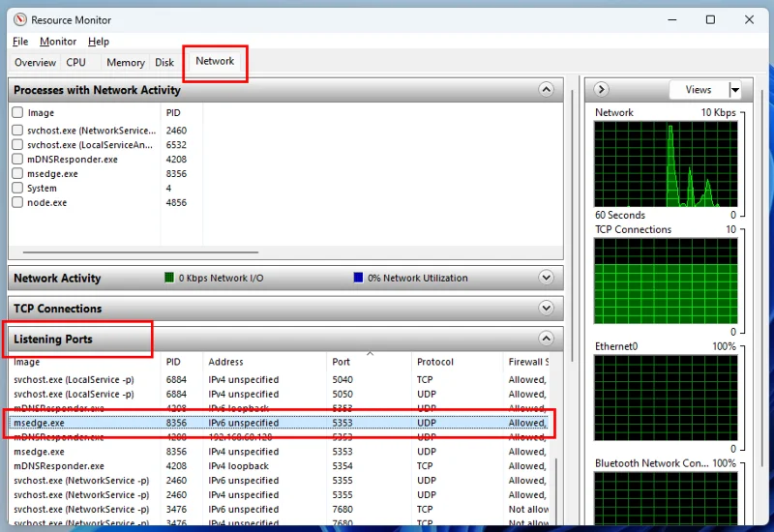This screenshot has height=532, width=774.
Task: Collapse the Processes with Network Activity section
Action: click(546, 90)
